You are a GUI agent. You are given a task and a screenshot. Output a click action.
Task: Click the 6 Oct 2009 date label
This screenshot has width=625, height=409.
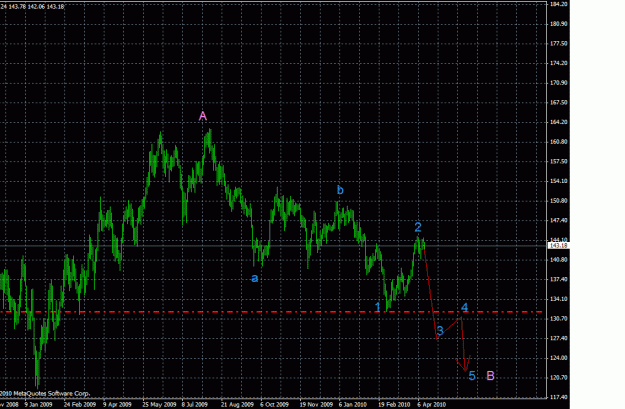[x=274, y=405]
